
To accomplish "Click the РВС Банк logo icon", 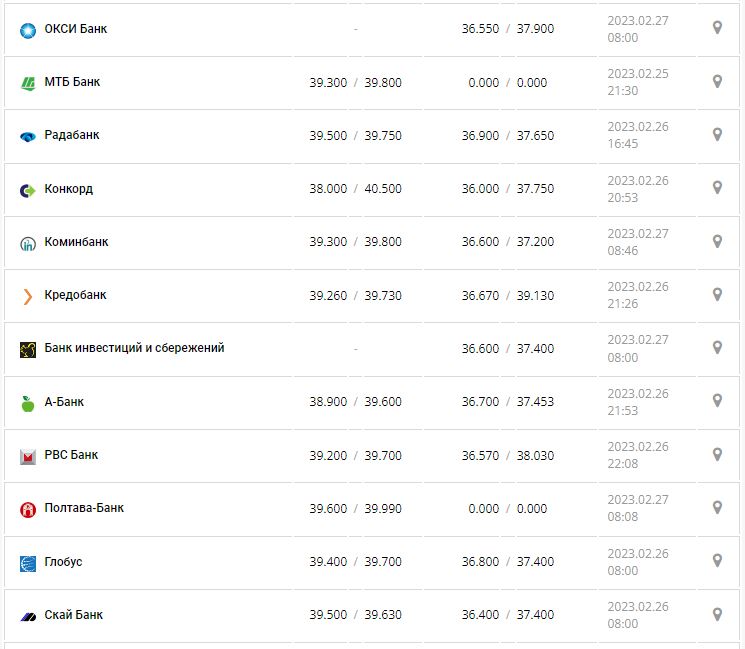I will click(28, 456).
